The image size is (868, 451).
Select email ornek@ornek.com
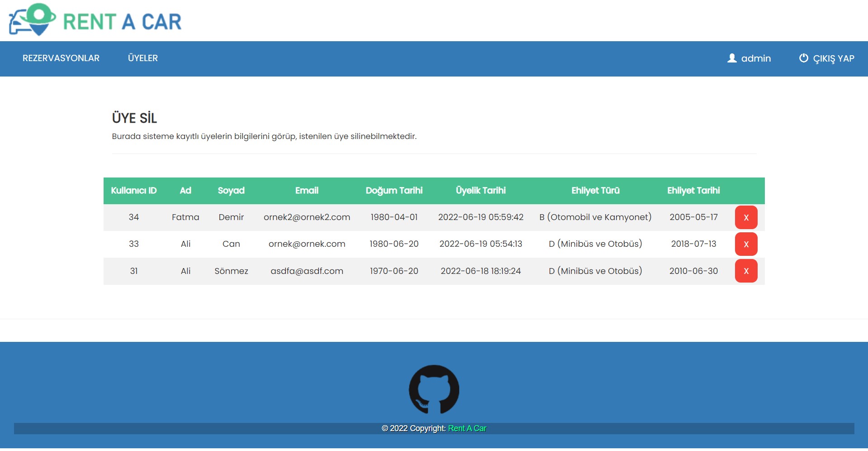click(x=307, y=244)
